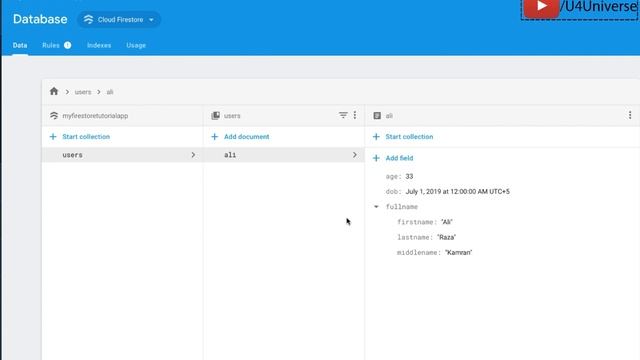Click the firstname value "Ali"

pyautogui.click(x=447, y=222)
